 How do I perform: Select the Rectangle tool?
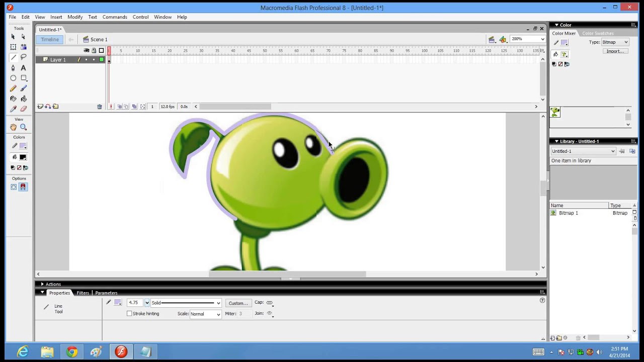click(23, 78)
